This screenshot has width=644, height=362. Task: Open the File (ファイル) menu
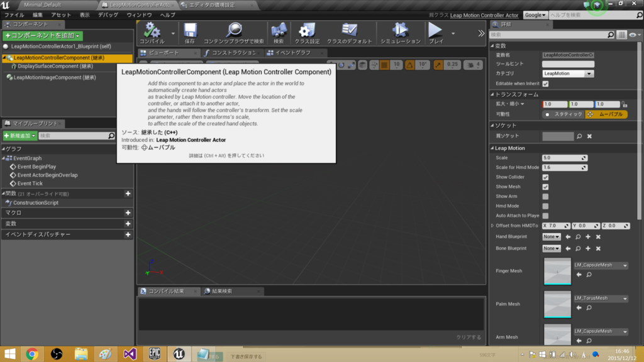tap(14, 15)
